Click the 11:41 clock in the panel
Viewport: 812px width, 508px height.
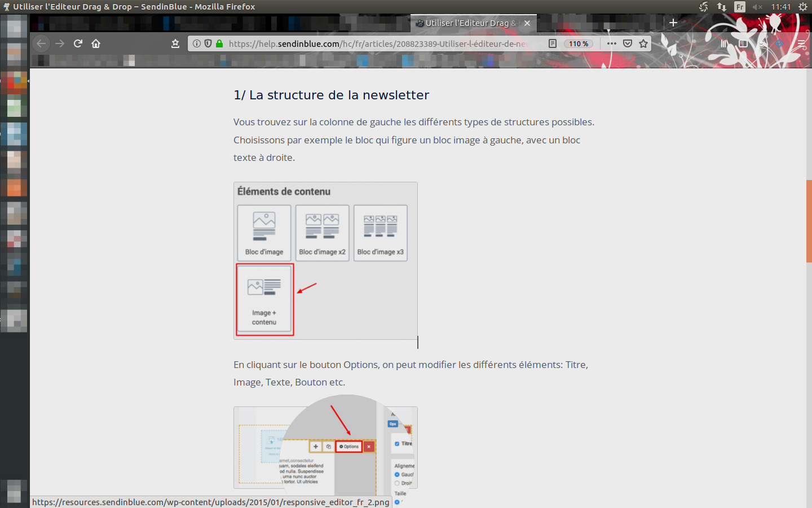781,7
